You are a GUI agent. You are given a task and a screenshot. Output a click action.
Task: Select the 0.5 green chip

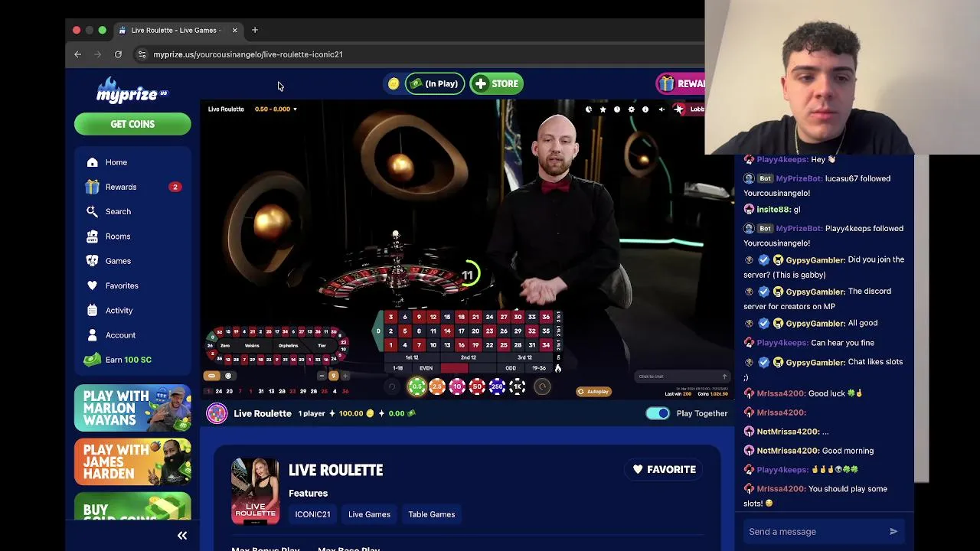pos(416,386)
